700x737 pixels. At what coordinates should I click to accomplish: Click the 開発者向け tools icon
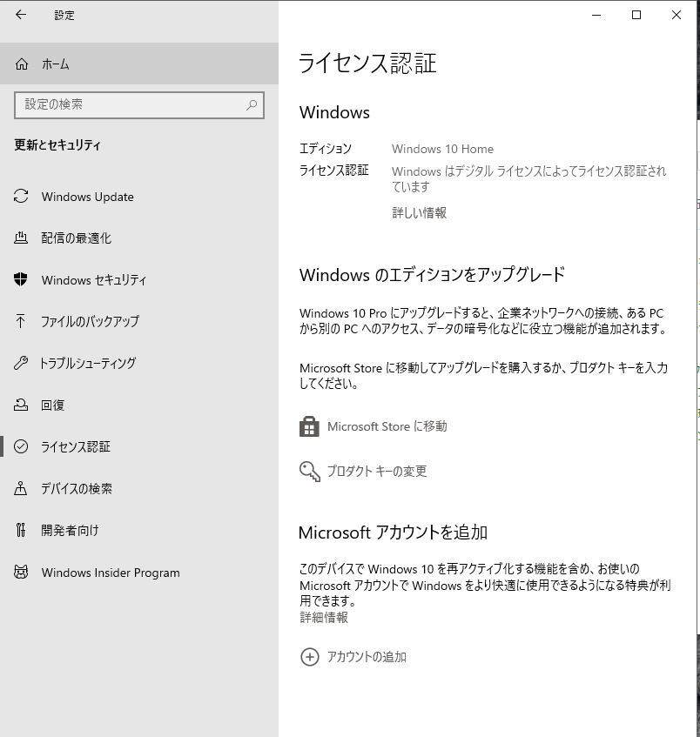21,530
